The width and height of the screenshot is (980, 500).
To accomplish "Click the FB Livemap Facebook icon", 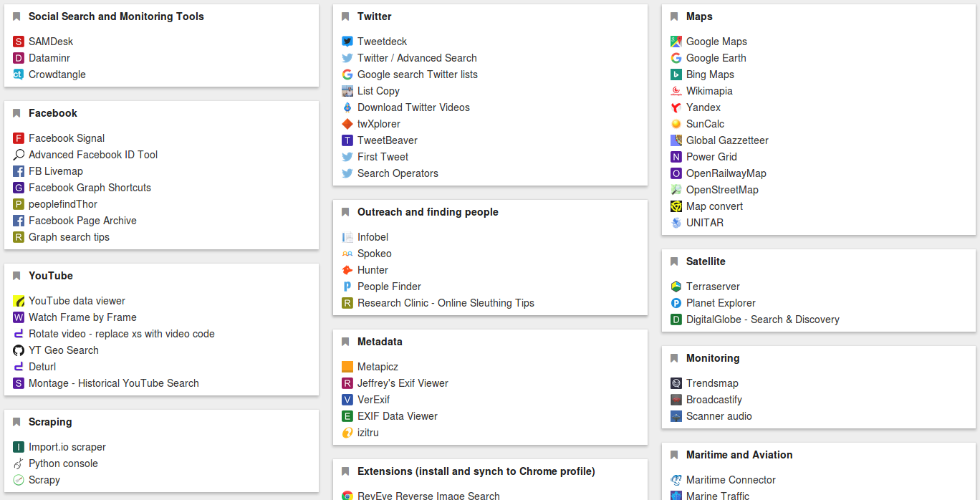I will [x=19, y=171].
